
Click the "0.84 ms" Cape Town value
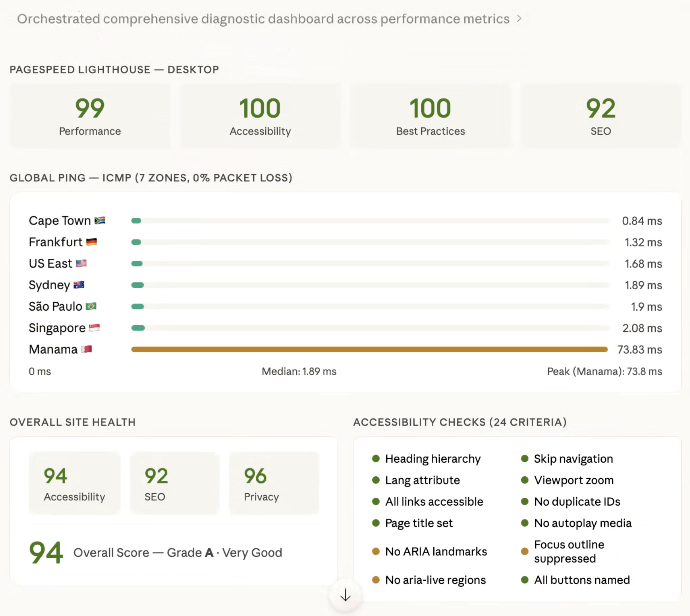[x=642, y=221]
